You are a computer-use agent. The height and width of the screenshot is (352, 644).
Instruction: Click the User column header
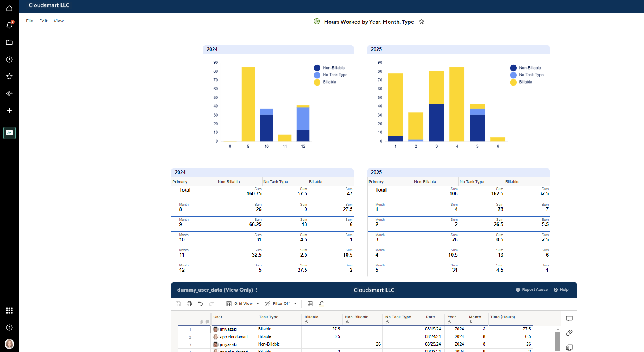coord(233,319)
